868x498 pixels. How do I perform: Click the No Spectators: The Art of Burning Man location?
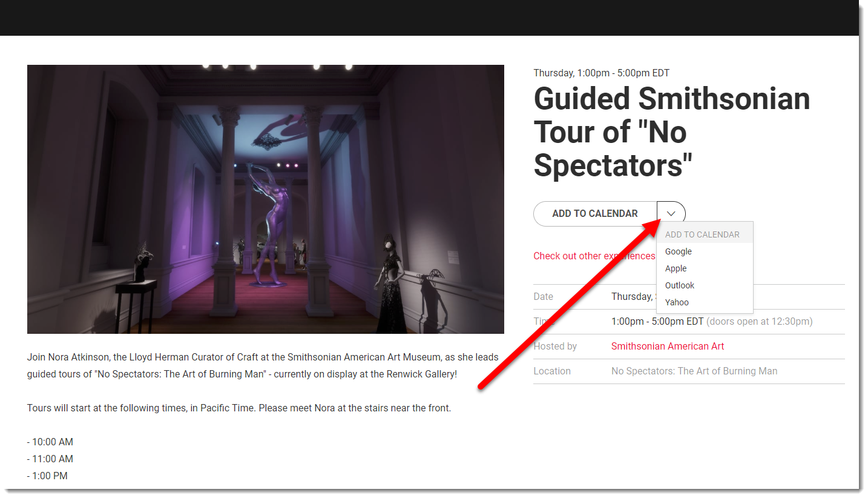694,371
